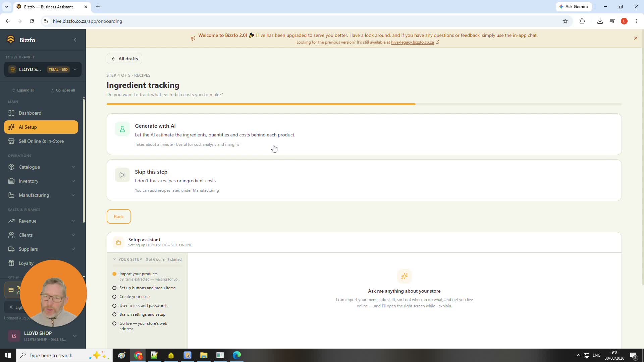The image size is (644, 362).
Task: Click the Suppliers truck icon
Action: [x=11, y=249]
